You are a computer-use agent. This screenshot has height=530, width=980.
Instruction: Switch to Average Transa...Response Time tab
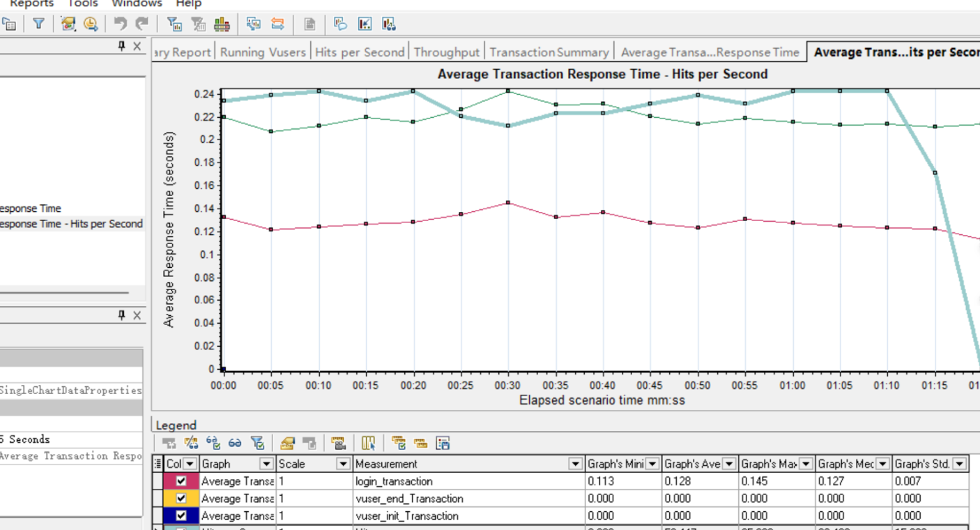710,52
